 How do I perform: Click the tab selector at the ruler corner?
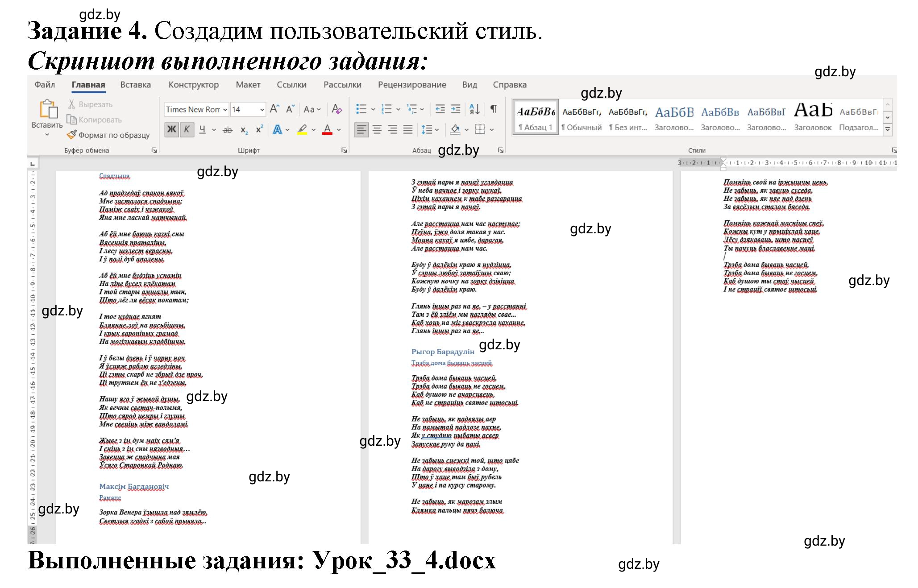point(33,164)
